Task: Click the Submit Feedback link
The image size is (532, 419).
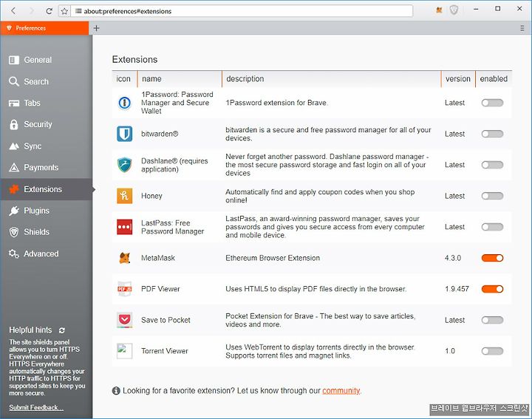Action: click(36, 407)
